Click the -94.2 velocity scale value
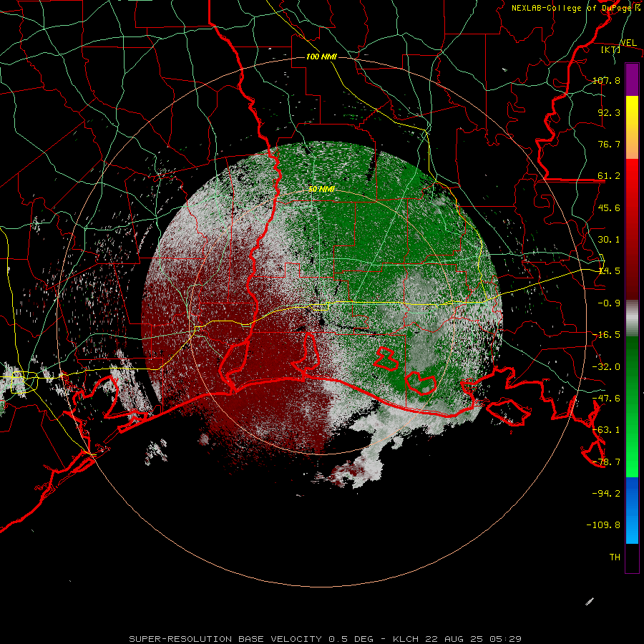Image resolution: width=644 pixels, height=644 pixels. tap(606, 493)
